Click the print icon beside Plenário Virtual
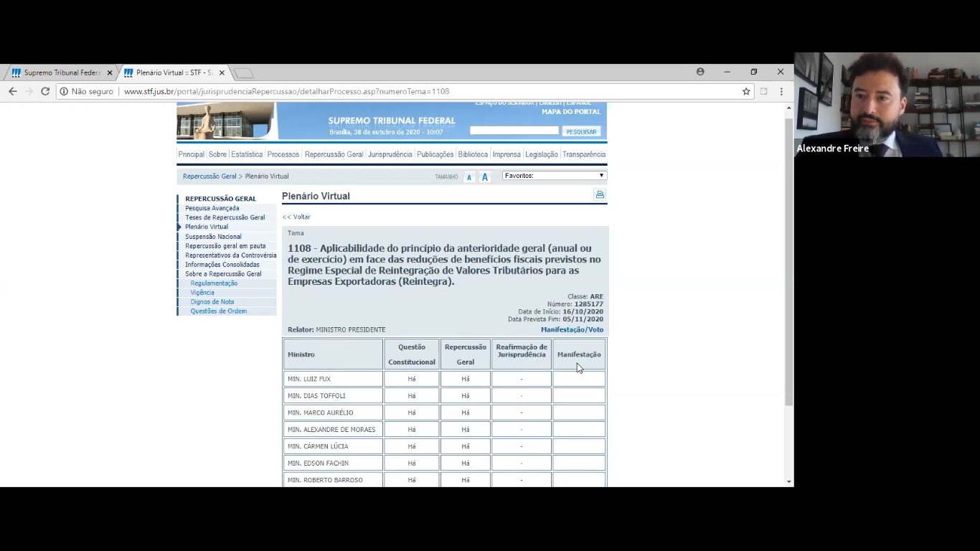 [600, 194]
